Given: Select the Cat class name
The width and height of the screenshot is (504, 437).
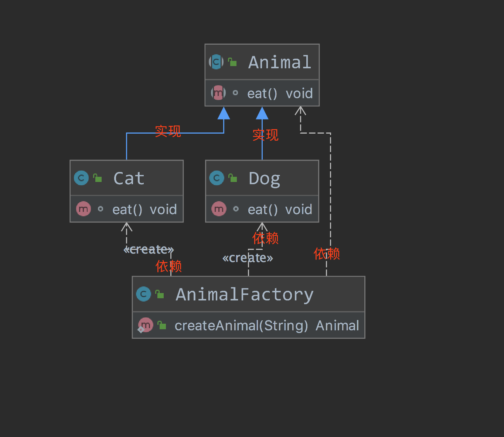Looking at the screenshot, I should click(x=129, y=178).
